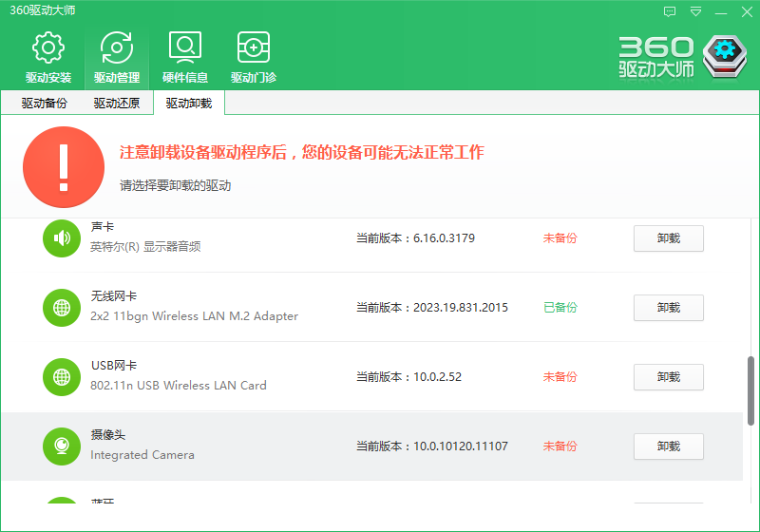Viewport: 760px width, 532px height.
Task: Click Integrated Camera device name
Action: 142,455
